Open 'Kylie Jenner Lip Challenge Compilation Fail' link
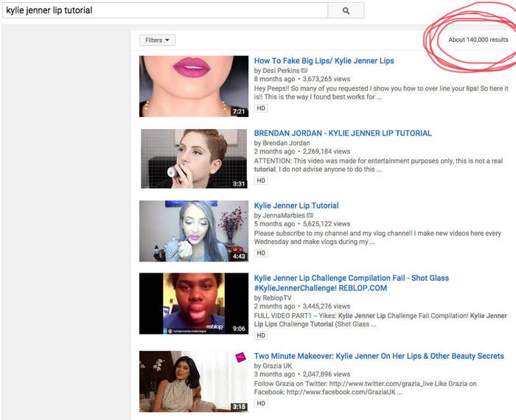The width and height of the screenshot is (516, 420). pyautogui.click(x=352, y=283)
